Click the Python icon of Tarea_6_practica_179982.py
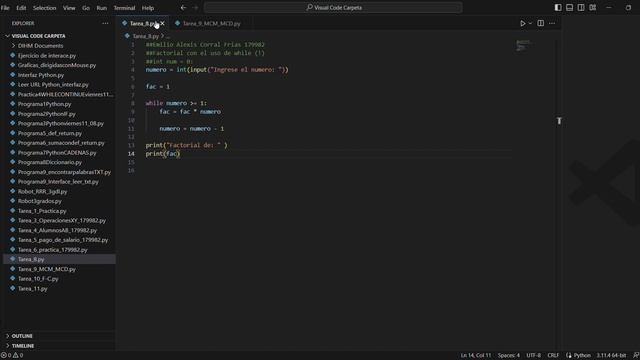640x360 pixels. (13, 249)
